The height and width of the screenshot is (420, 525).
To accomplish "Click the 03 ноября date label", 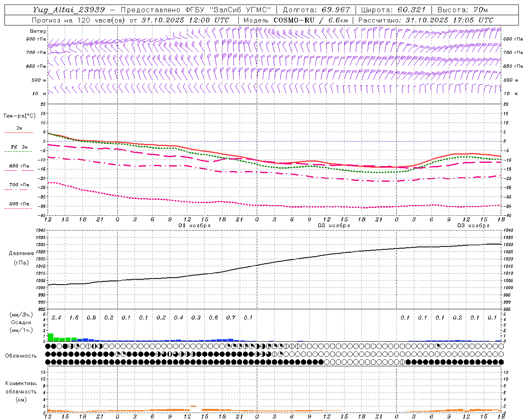I will point(473,226).
